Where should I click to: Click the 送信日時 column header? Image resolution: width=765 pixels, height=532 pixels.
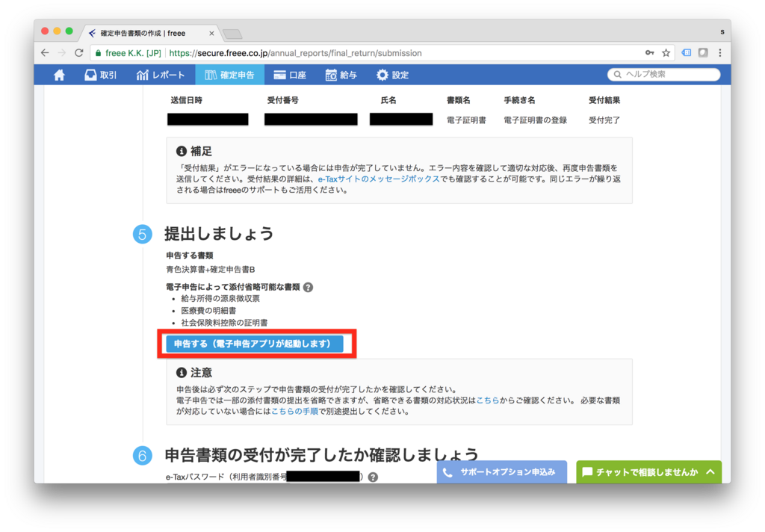(186, 100)
